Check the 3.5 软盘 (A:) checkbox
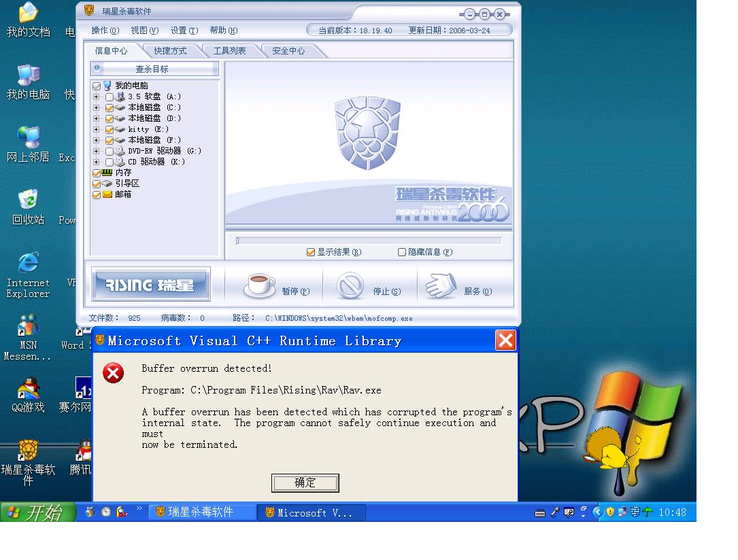 pyautogui.click(x=110, y=97)
